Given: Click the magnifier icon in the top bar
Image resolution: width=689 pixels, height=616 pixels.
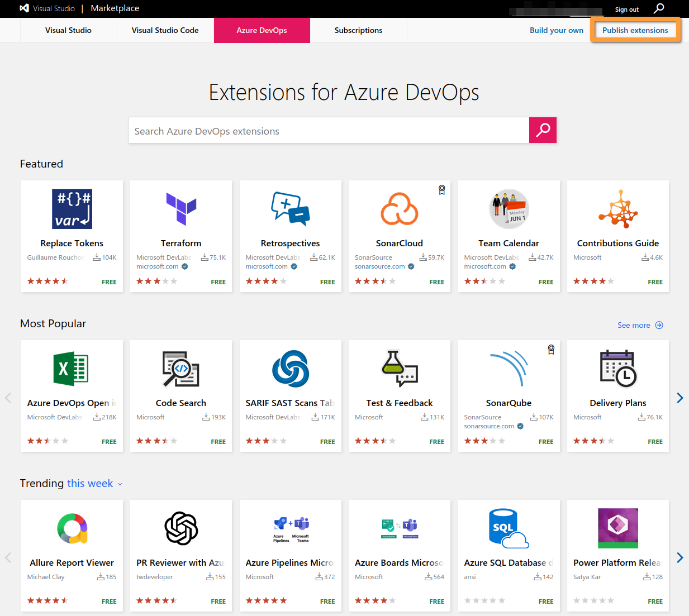Looking at the screenshot, I should (659, 8).
